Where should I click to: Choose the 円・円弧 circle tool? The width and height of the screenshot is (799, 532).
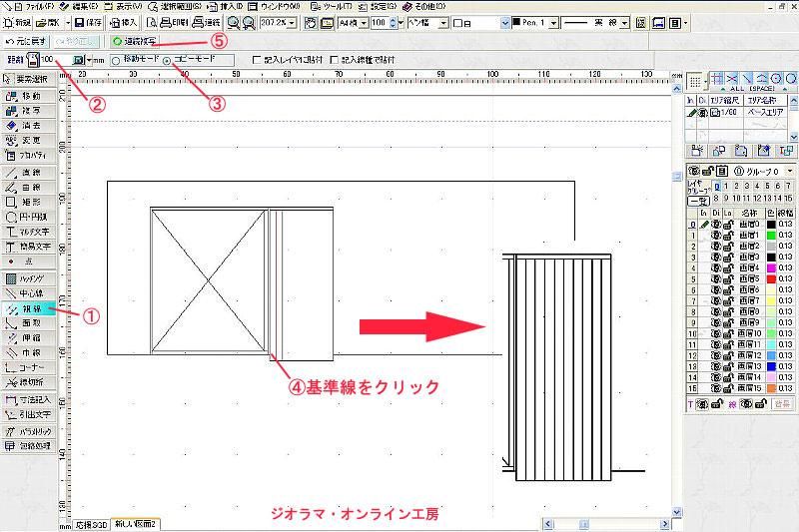tap(30, 216)
